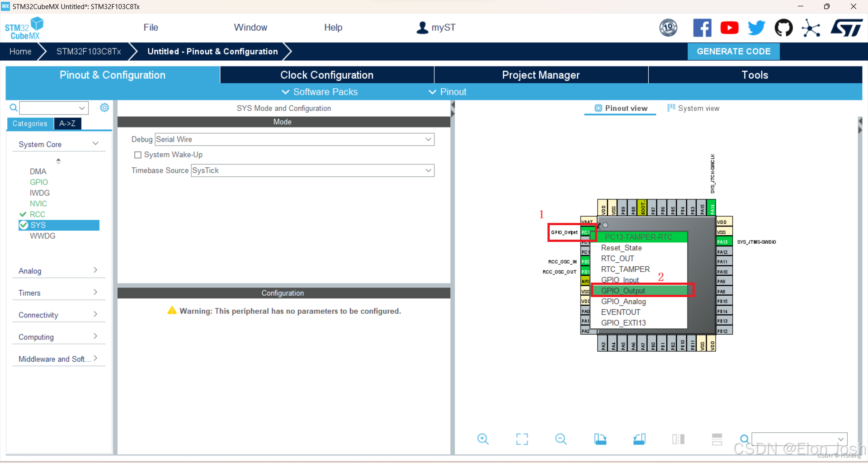Click the Untitled - Pinout & Configuration breadcrumb
Image resolution: width=868 pixels, height=463 pixels.
tap(212, 52)
